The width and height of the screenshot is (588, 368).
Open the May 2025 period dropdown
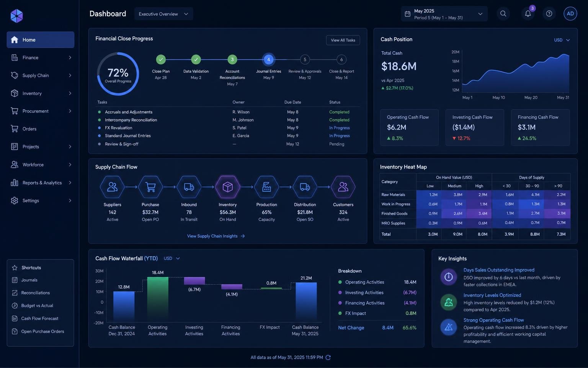pos(444,14)
